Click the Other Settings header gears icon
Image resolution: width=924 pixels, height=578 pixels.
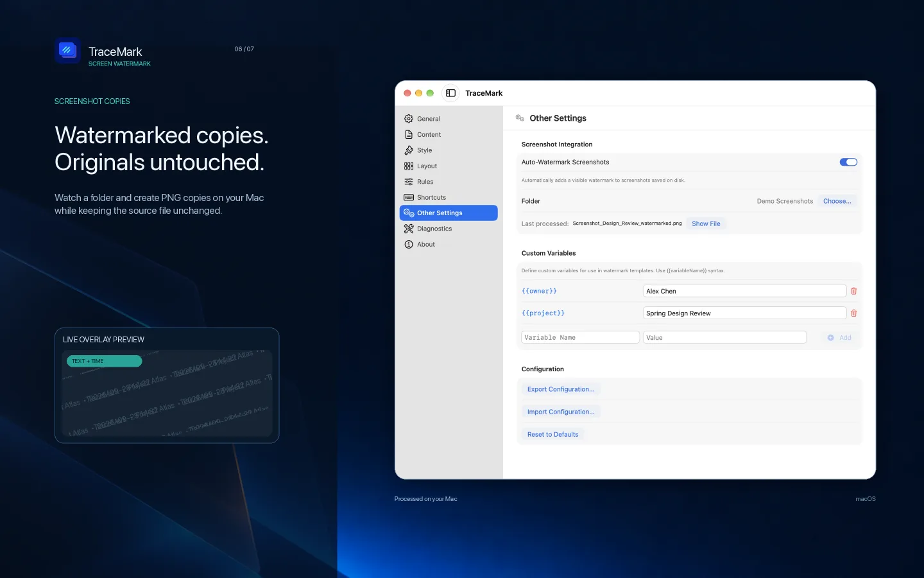[520, 118]
